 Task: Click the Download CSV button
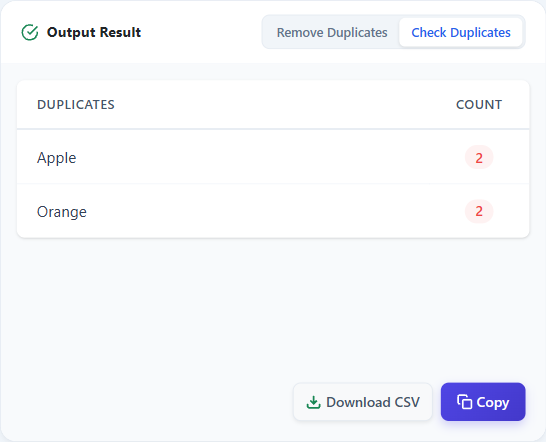tap(363, 402)
